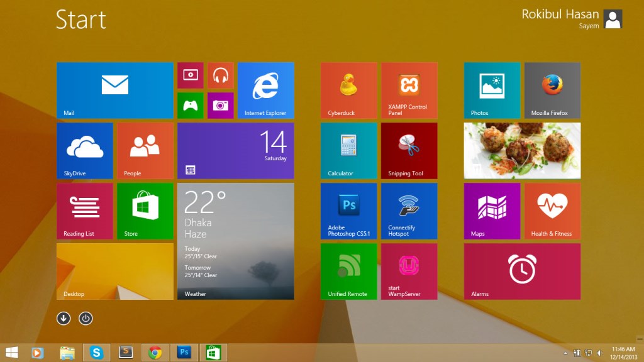Open the SkyDrive tile
644x362 pixels.
(x=84, y=150)
